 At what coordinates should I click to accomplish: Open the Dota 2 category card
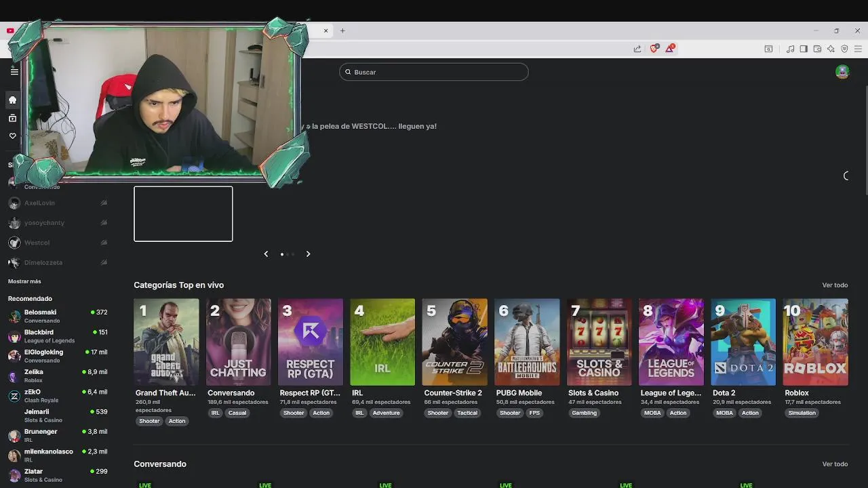743,342
